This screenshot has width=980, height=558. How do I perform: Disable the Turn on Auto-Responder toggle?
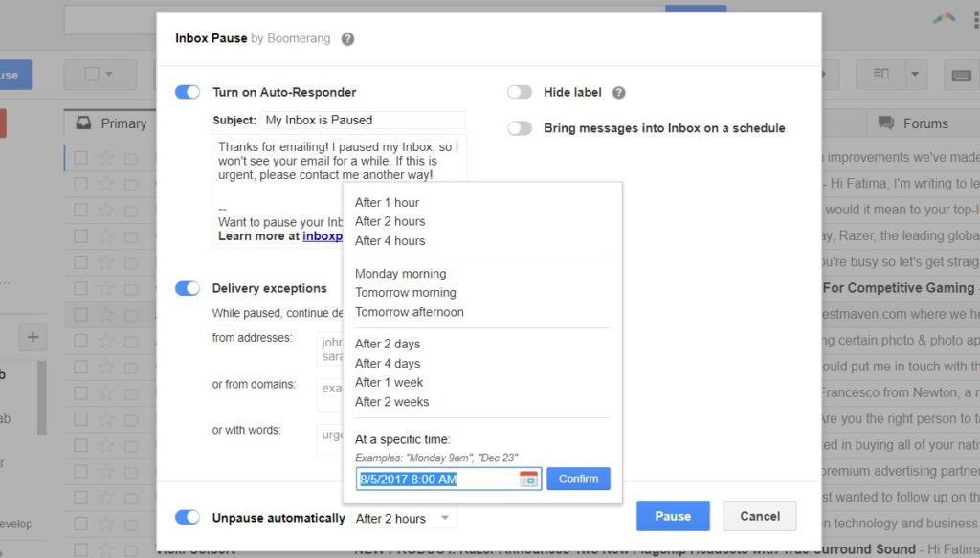187,92
